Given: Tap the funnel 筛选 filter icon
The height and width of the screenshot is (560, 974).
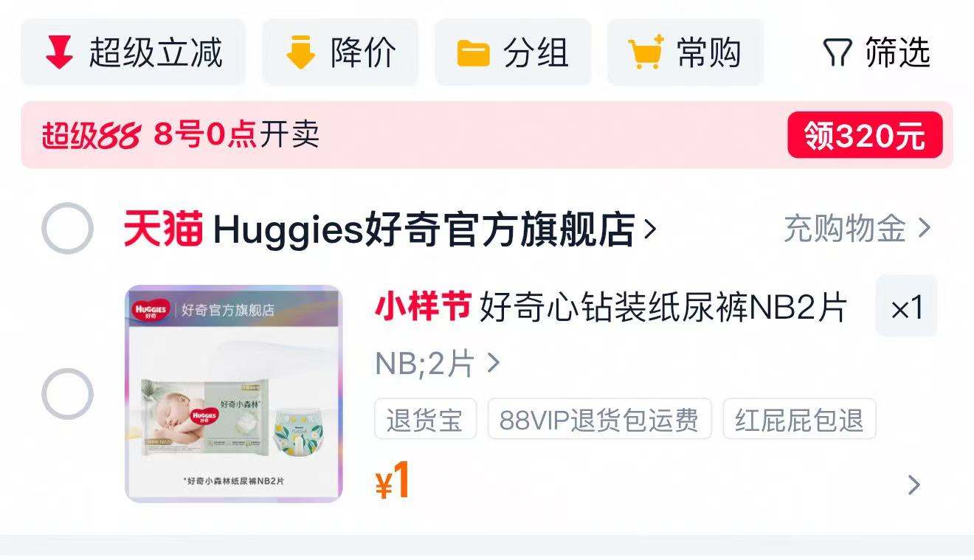Looking at the screenshot, I should pos(837,53).
